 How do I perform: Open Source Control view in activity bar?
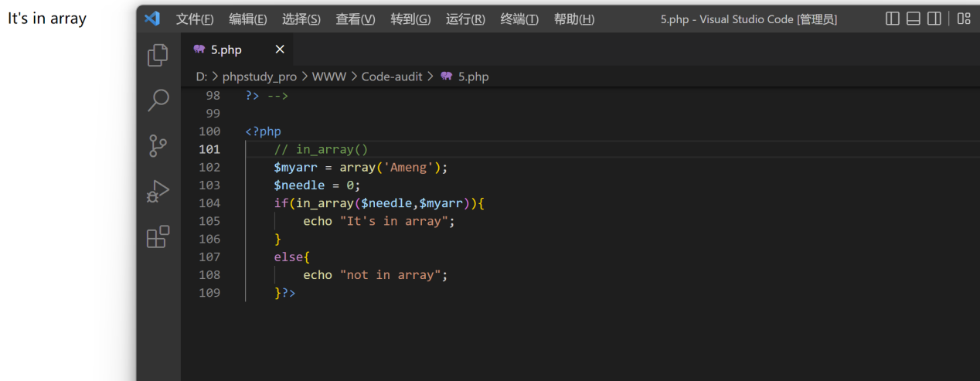(158, 145)
